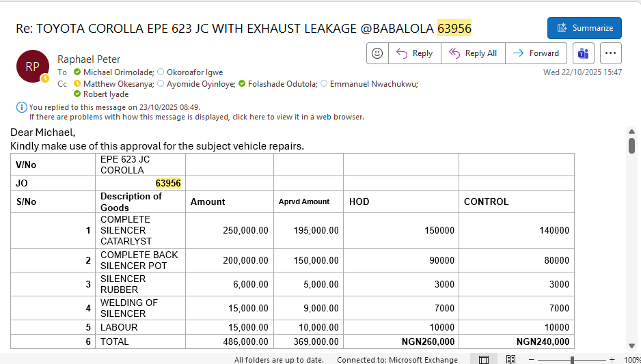Viewport: 641px width, 364px height.
Task: Open the Teams share icon
Action: 584,53
